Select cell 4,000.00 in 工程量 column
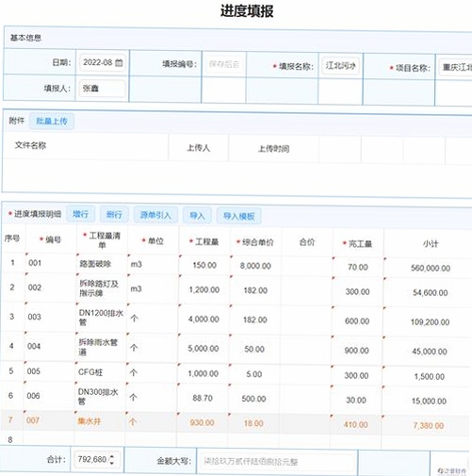472x476 pixels. coord(203,320)
